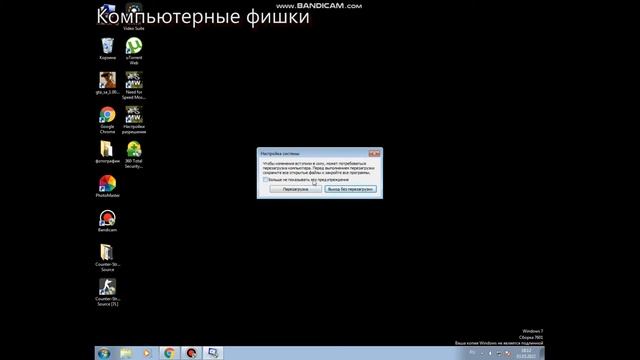Open Windows Explorer from the taskbar
This screenshot has width=640, height=360.
tap(126, 353)
